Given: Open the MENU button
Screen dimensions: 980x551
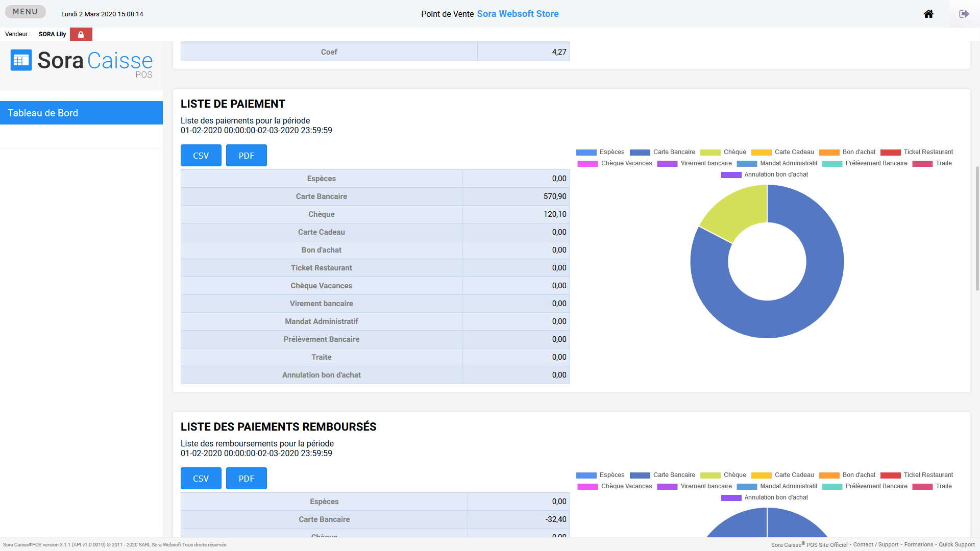Looking at the screenshot, I should click(25, 12).
